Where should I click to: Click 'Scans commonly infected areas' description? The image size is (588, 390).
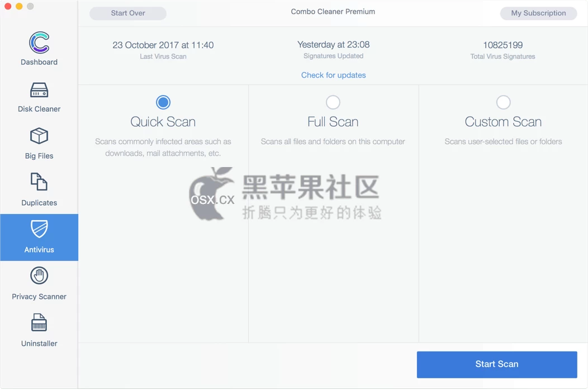click(x=163, y=148)
